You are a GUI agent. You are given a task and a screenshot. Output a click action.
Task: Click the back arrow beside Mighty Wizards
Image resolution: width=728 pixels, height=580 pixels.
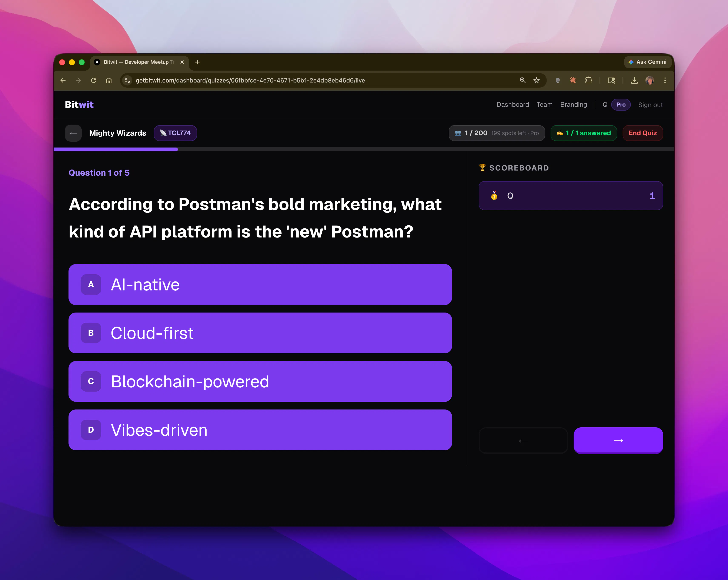(x=73, y=133)
